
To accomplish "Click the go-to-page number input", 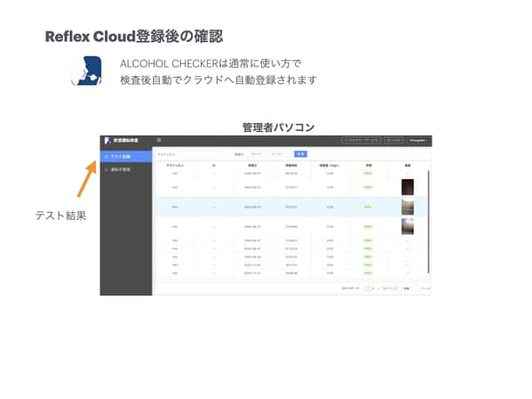I will tap(416, 288).
